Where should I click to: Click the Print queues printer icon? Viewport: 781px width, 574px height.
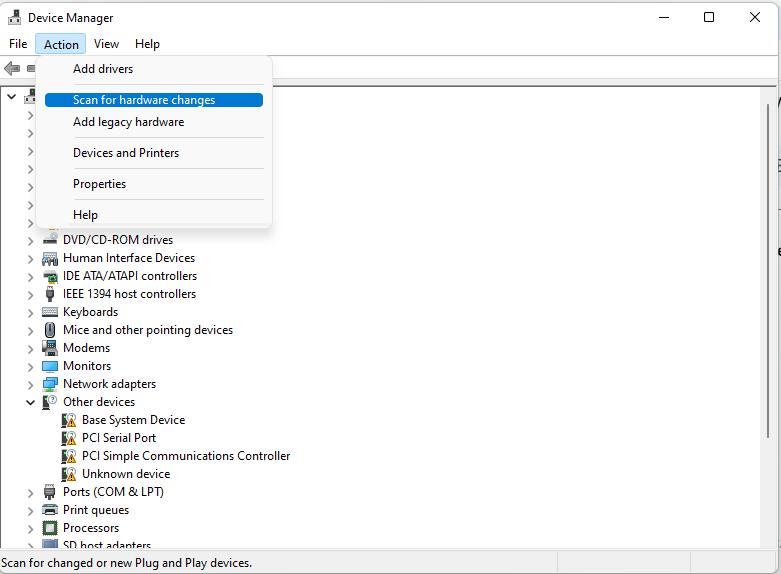[50, 510]
